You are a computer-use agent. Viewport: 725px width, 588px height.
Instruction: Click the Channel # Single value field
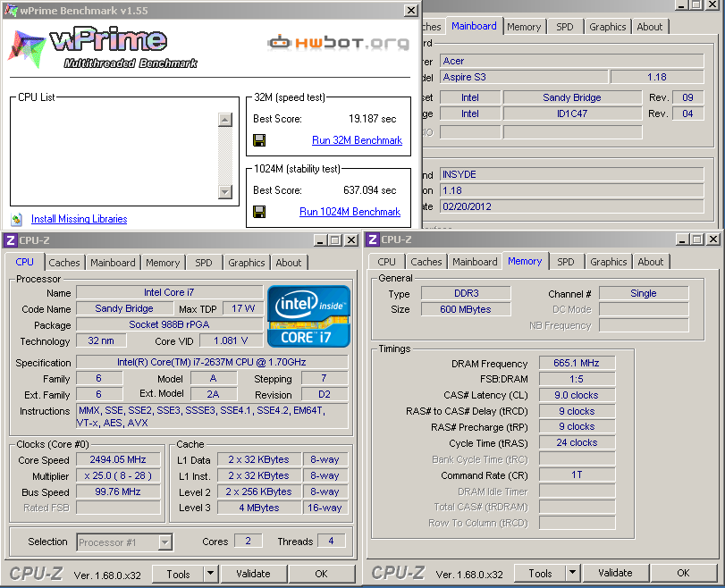click(643, 293)
